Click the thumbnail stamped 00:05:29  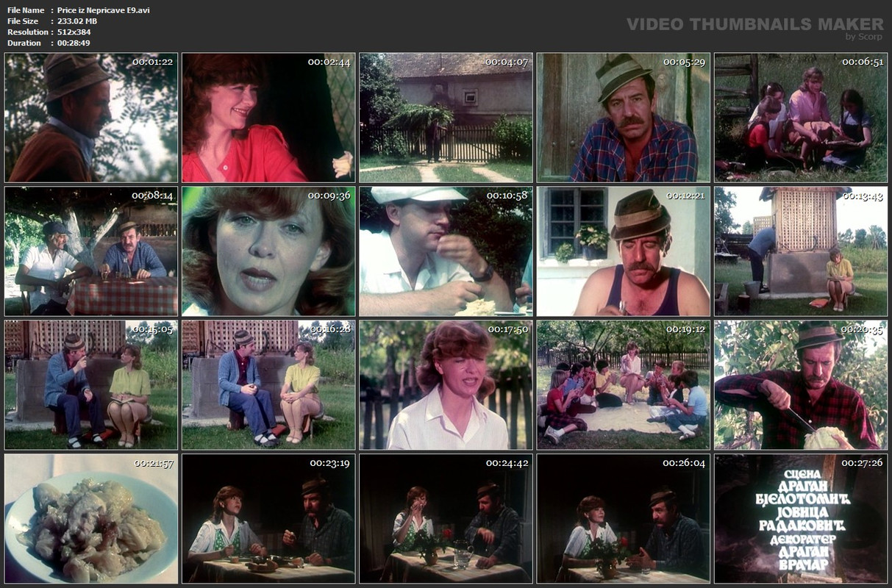click(x=624, y=118)
